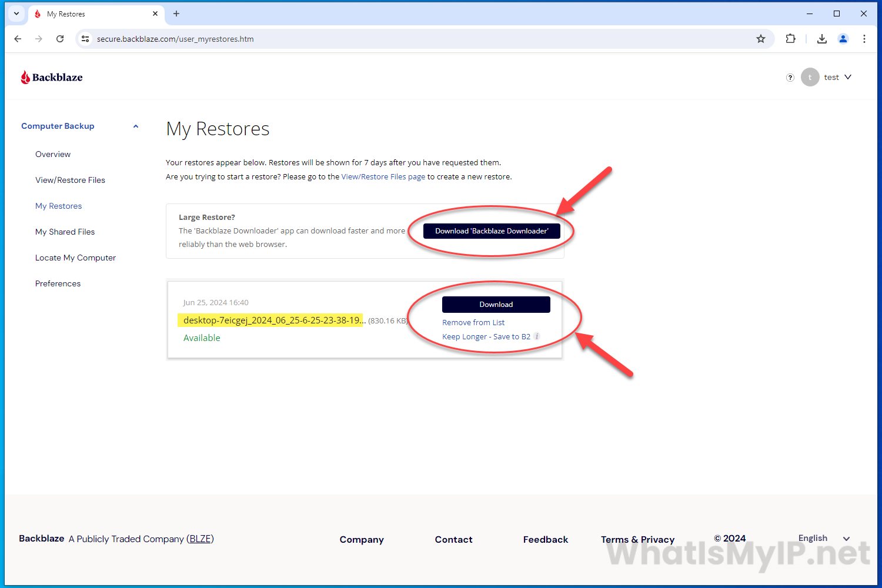Screen dimensions: 882x588
Task: Reload the page with refresh icon
Action: coord(60,39)
